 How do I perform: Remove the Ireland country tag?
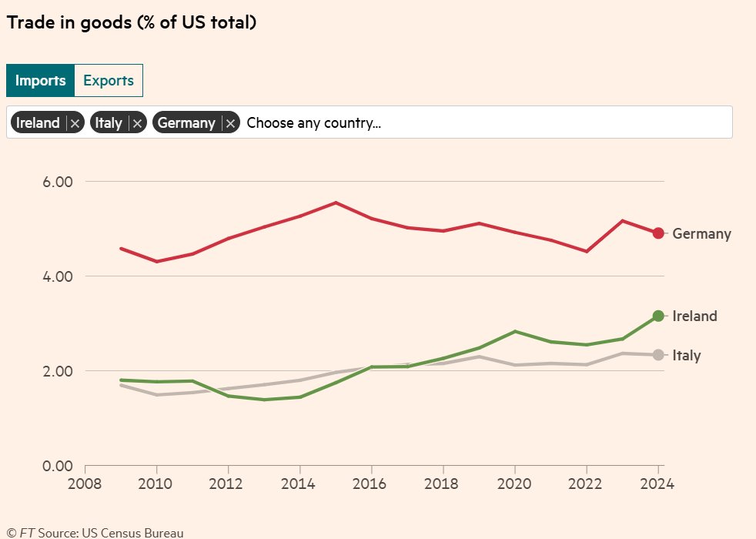pyautogui.click(x=75, y=123)
